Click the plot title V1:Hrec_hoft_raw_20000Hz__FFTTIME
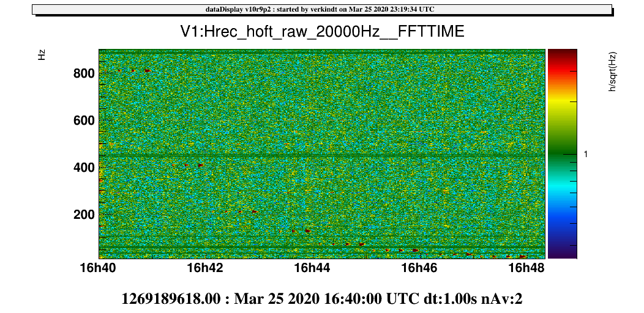Screen dimensions: 644x313 pyautogui.click(x=323, y=32)
